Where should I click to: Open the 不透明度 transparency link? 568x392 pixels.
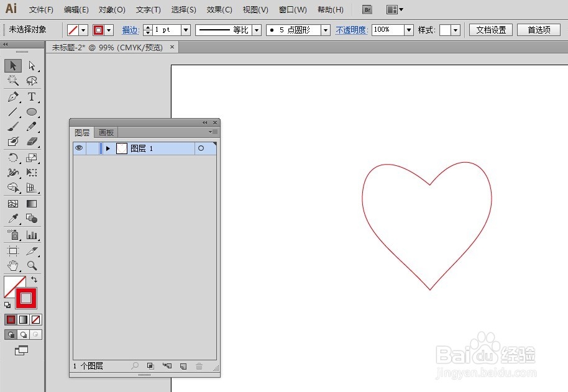point(351,30)
